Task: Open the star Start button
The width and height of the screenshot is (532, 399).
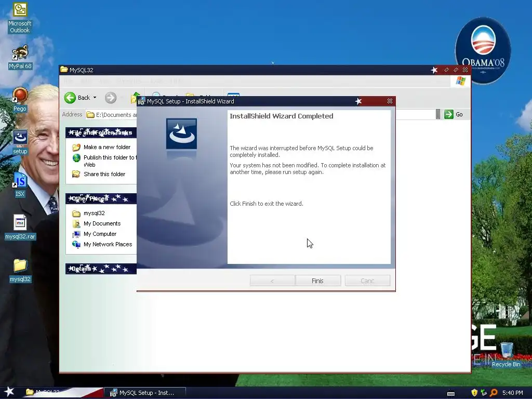Action: 9,392
